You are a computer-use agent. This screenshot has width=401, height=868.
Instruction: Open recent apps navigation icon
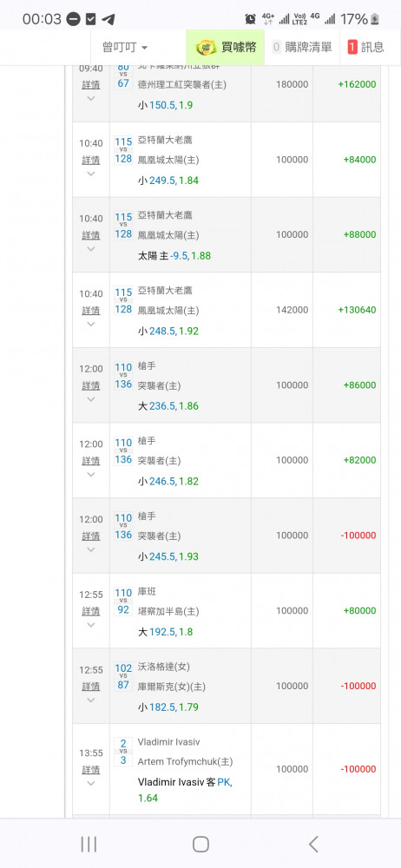[89, 845]
